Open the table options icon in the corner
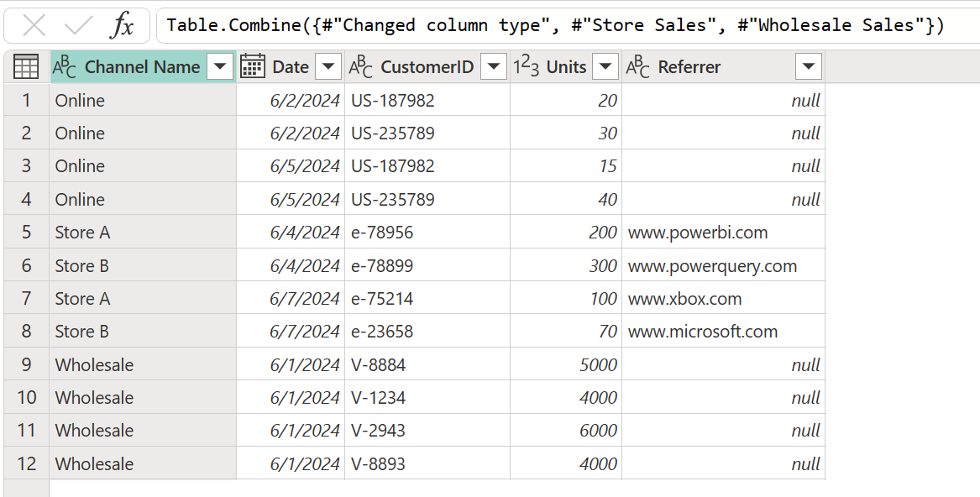Screen dimensions: 980x497 (x=25, y=66)
